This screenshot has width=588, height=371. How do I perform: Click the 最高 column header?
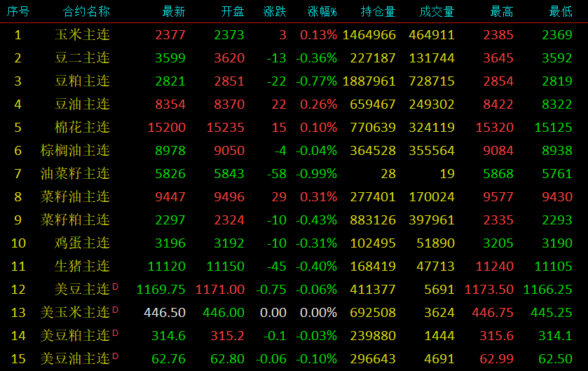pos(502,12)
